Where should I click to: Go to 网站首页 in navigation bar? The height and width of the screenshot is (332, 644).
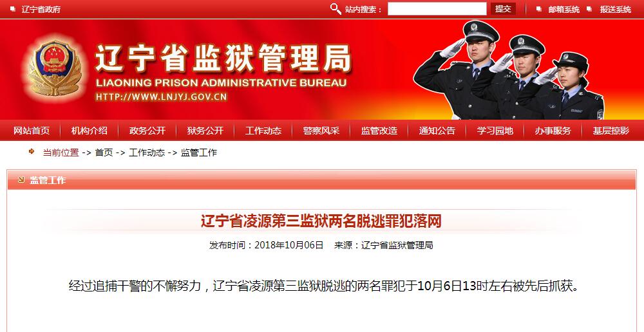pyautogui.click(x=31, y=131)
